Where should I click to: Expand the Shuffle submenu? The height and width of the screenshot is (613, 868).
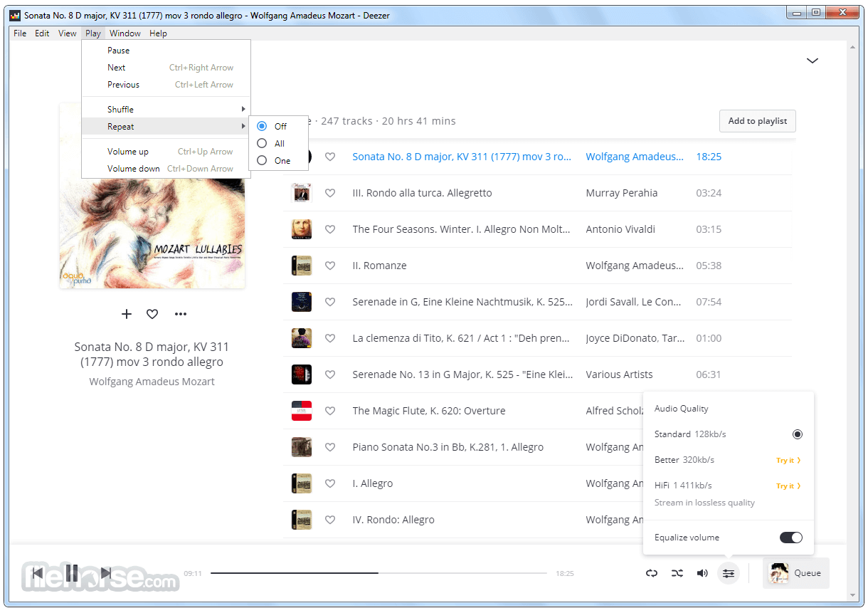166,109
